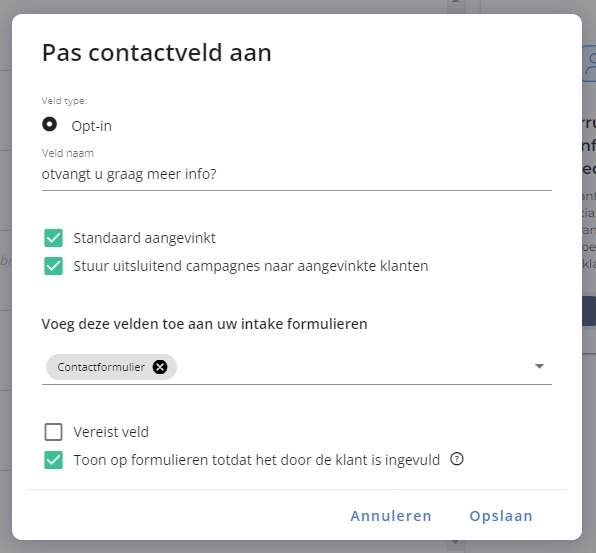Select the Opt-in radio button
The height and width of the screenshot is (553, 596).
[x=49, y=124]
